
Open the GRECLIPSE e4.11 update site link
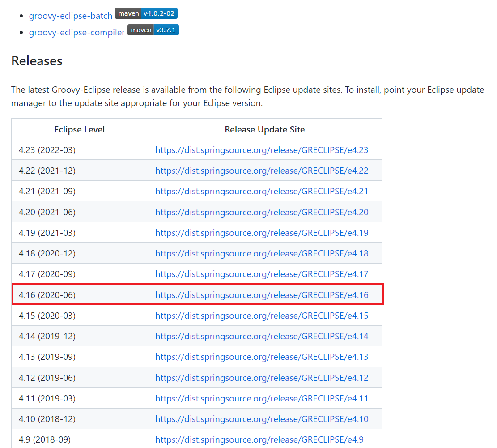[262, 398]
